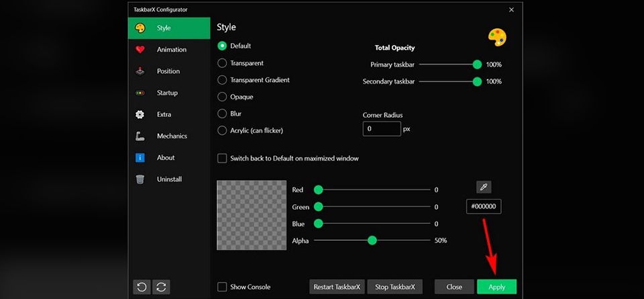Image resolution: width=644 pixels, height=299 pixels.
Task: Click the undo reset arrow button
Action: pos(142,287)
